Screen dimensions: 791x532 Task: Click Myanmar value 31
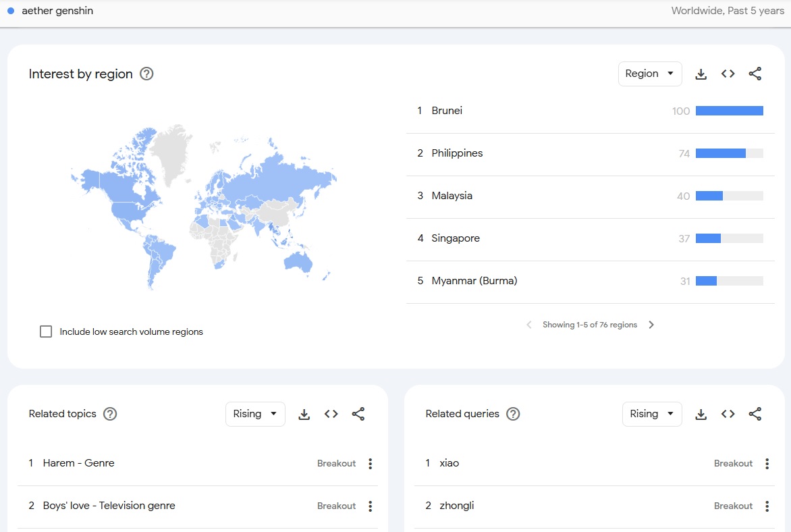pyautogui.click(x=684, y=281)
